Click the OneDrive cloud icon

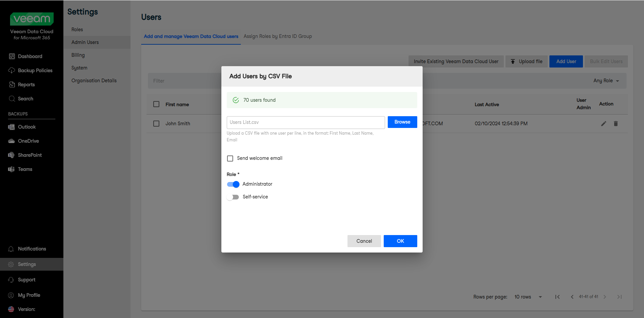[x=11, y=141]
